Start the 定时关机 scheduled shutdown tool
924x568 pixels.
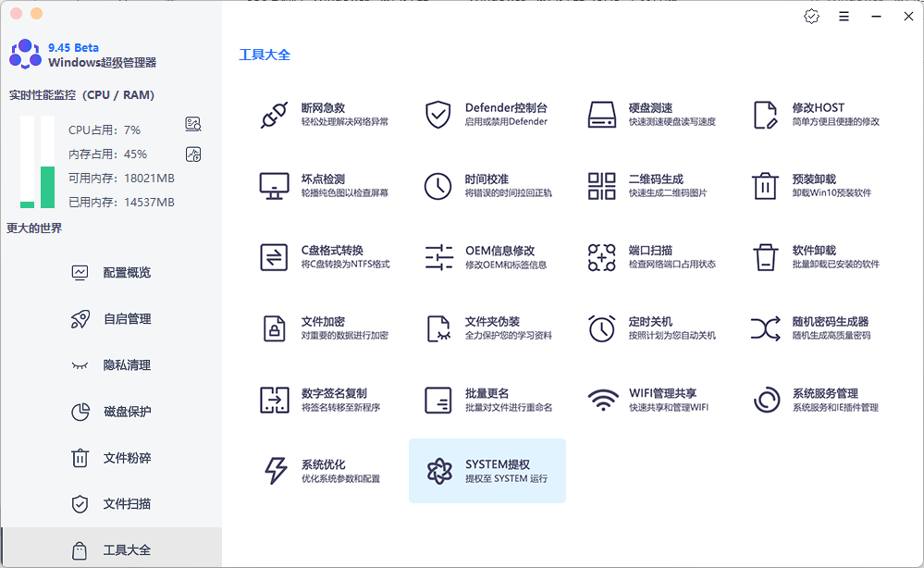647,327
